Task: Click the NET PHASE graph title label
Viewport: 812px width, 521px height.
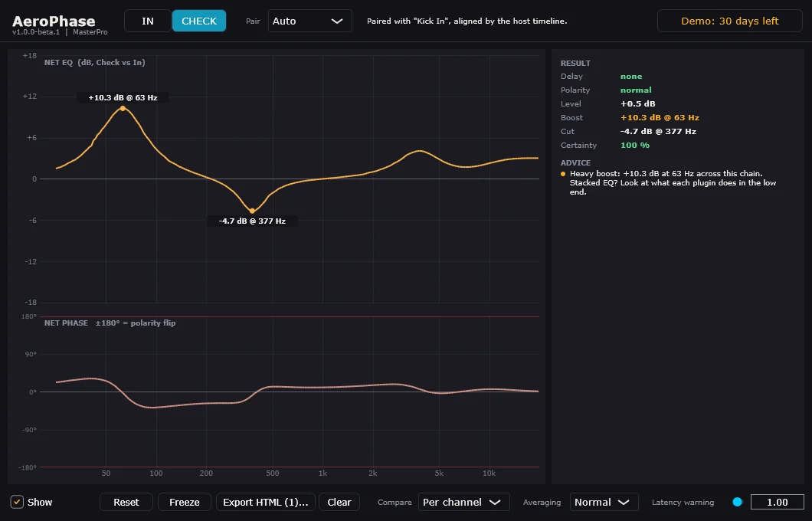Action: coord(110,323)
